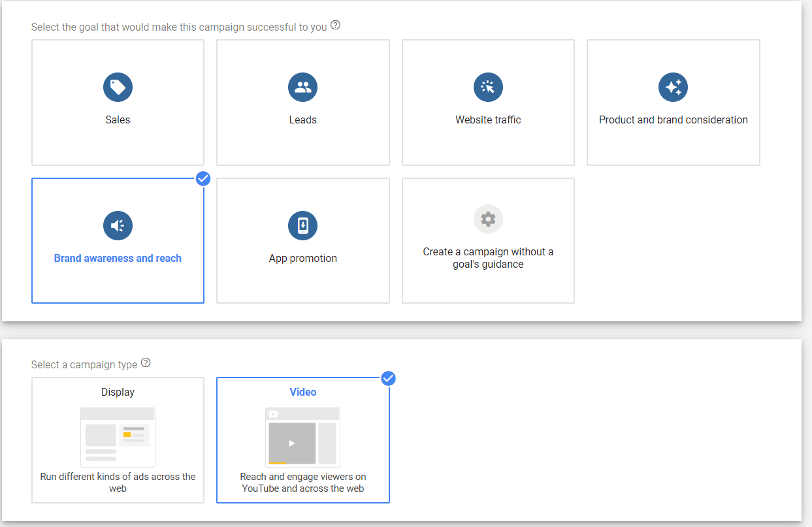The height and width of the screenshot is (527, 812).
Task: Click the sparkle icon on Product and brand consideration
Action: [673, 87]
